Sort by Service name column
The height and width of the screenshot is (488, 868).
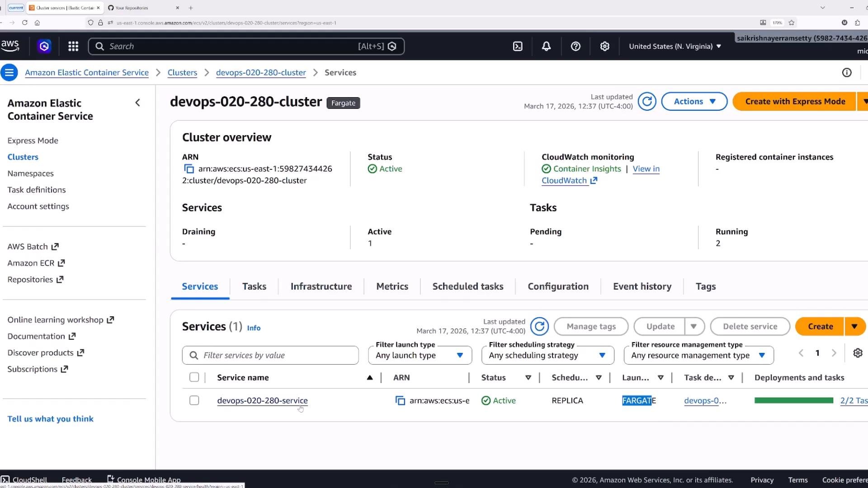point(243,377)
